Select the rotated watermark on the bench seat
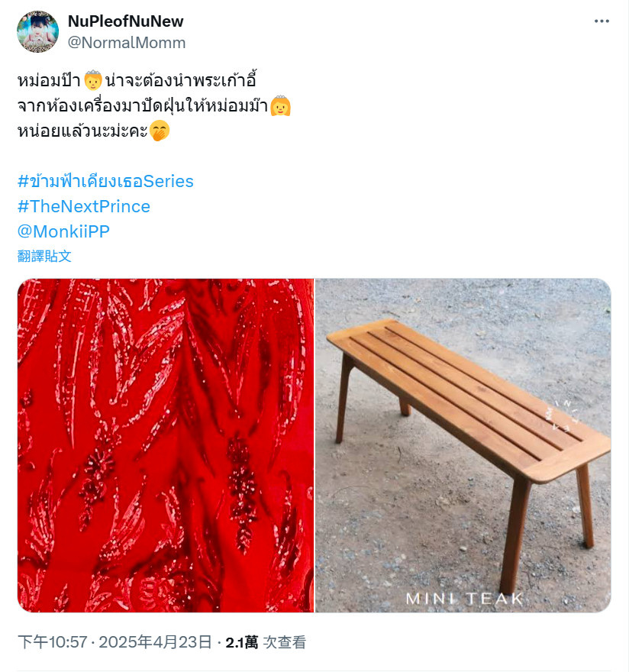 [x=563, y=415]
